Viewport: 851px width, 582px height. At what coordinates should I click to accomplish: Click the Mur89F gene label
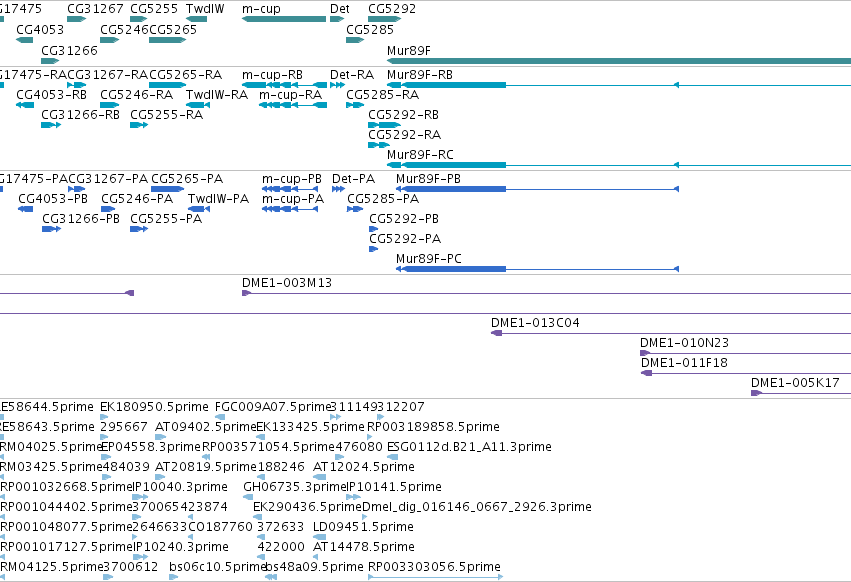coord(409,50)
